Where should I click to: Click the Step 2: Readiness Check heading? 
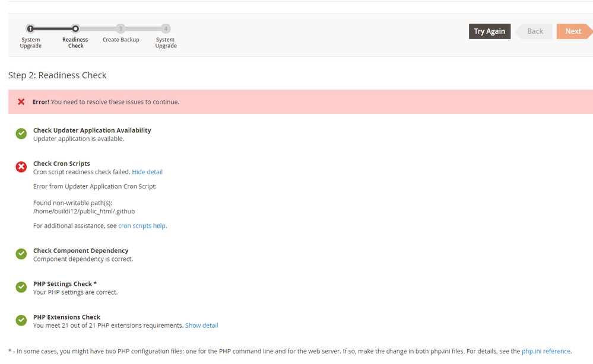pos(58,75)
